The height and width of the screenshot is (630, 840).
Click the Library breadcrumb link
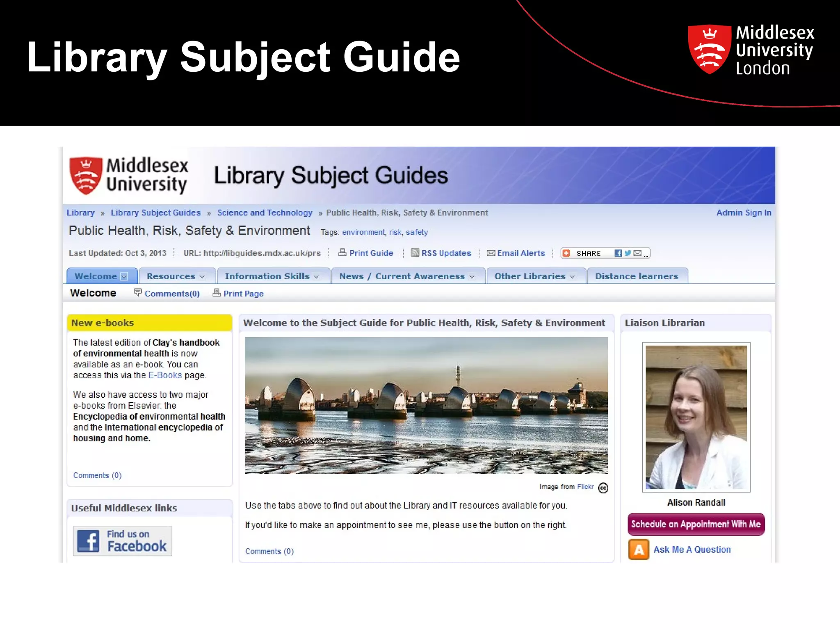(81, 212)
